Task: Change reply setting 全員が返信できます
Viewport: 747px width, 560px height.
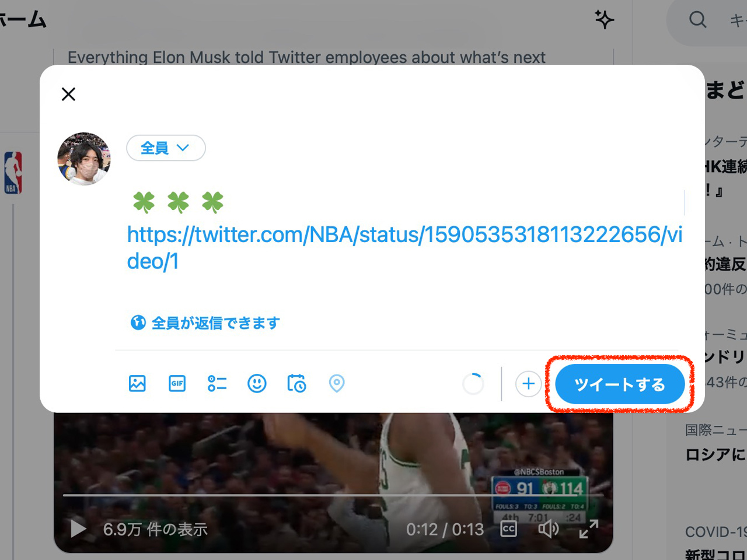Action: click(205, 323)
